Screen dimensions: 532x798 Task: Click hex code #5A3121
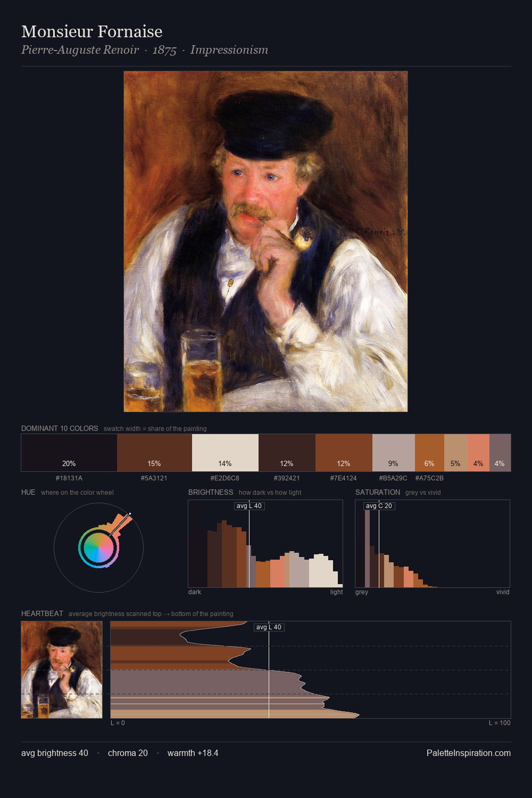coord(154,478)
